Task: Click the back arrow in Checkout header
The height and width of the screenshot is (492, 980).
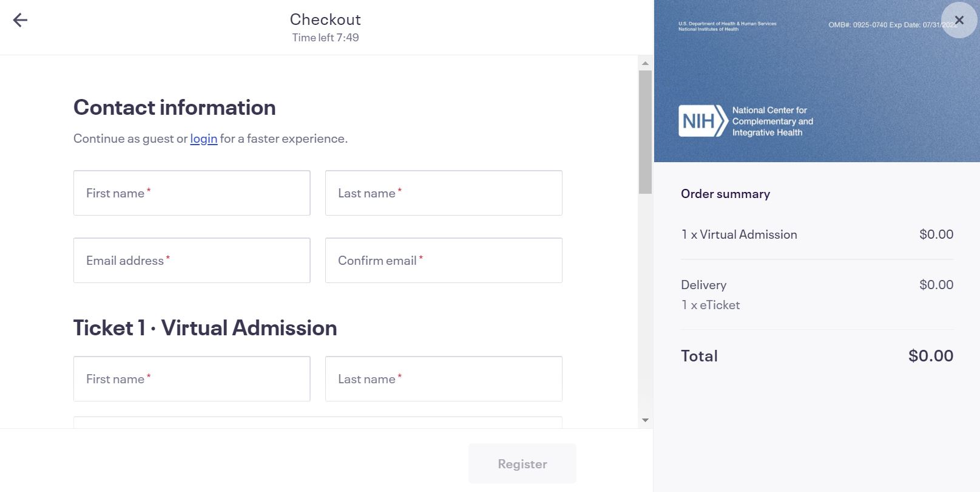Action: click(x=20, y=20)
